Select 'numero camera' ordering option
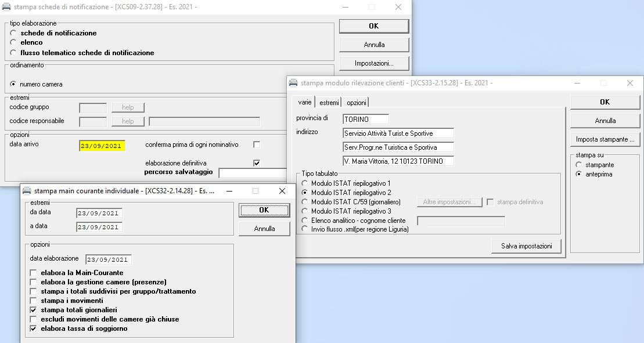Viewport: 644px width, 343px height. coord(13,84)
